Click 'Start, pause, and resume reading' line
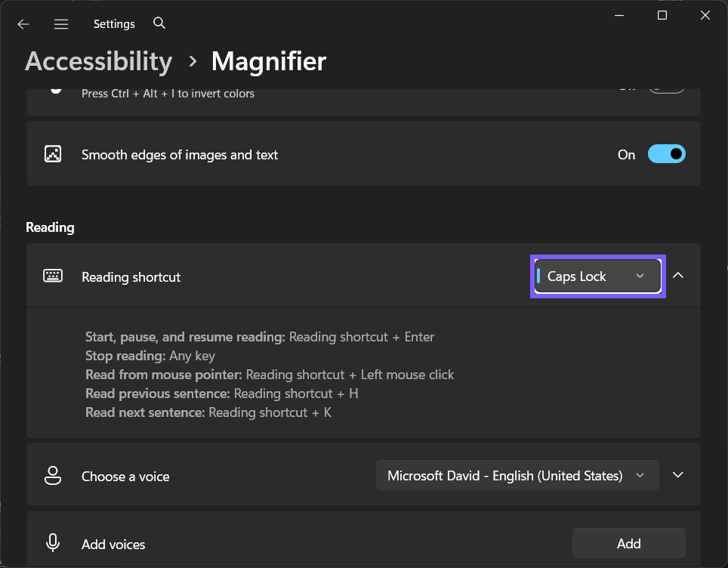Screen dimensions: 728x568 click(260, 337)
